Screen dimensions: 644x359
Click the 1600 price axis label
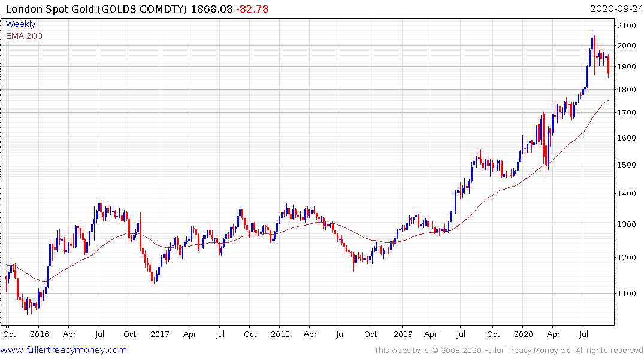pyautogui.click(x=627, y=138)
